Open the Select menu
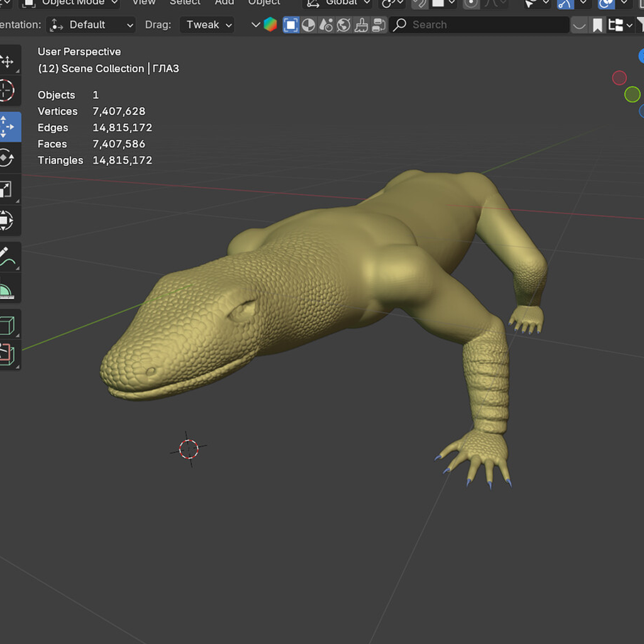Viewport: 644px width, 644px height. 186,3
